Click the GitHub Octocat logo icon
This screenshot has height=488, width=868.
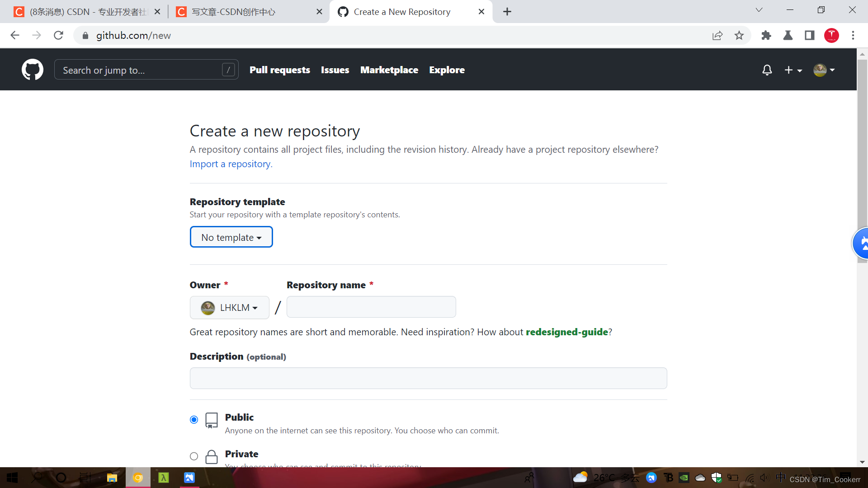(x=33, y=70)
